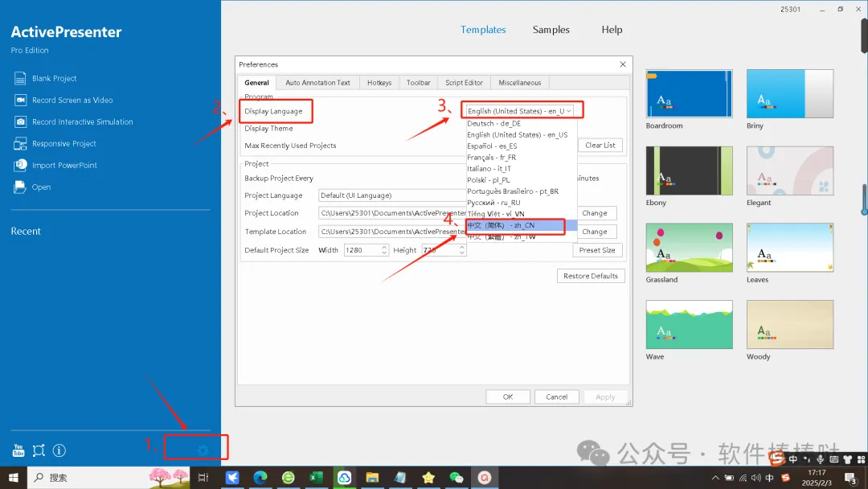Switch to Auto Annotation Text tab
This screenshot has width=868, height=489.
coord(317,83)
